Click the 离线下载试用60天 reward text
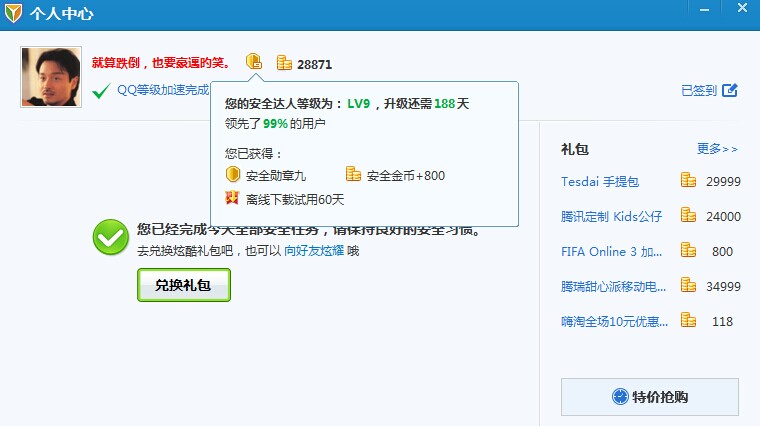This screenshot has width=760, height=426. (x=295, y=200)
